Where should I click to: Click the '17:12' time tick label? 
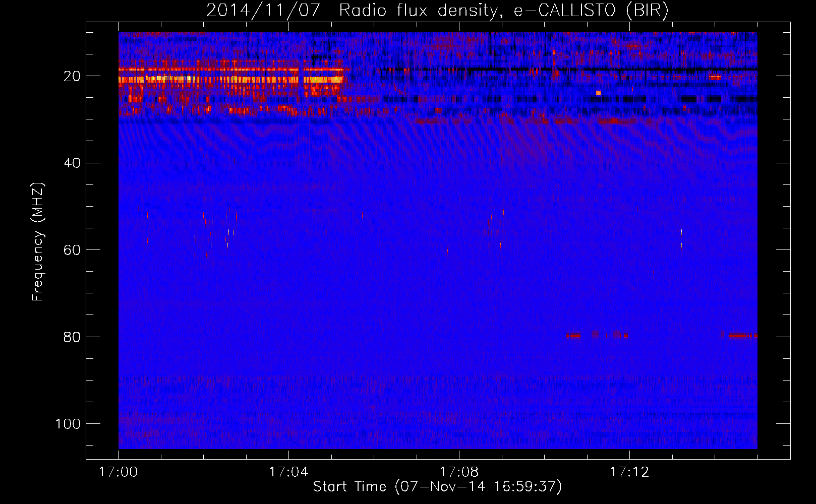pos(629,472)
